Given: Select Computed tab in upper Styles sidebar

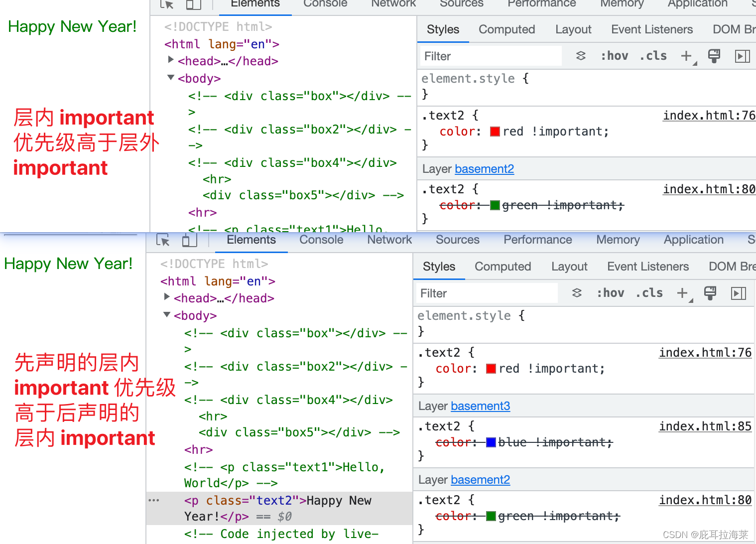Looking at the screenshot, I should 506,29.
